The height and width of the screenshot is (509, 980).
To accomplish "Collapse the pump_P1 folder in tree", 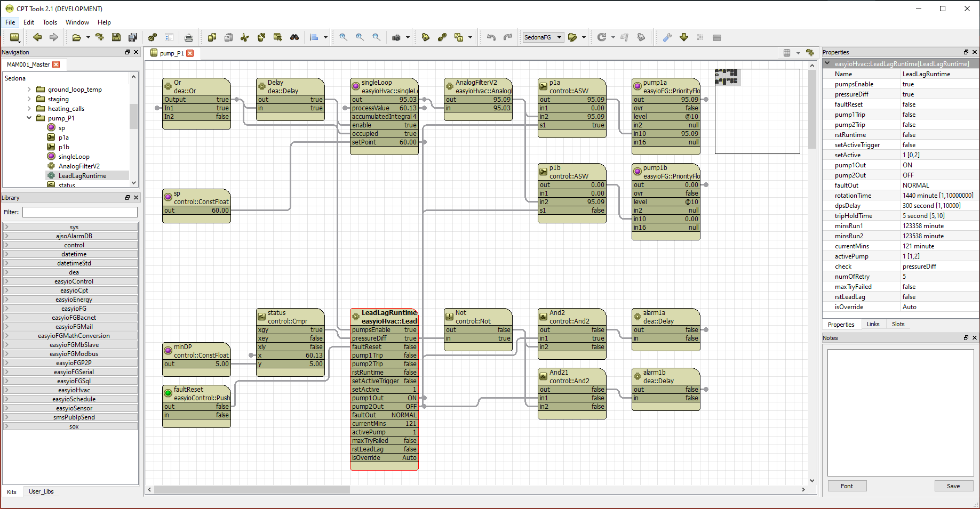I will pyautogui.click(x=29, y=118).
